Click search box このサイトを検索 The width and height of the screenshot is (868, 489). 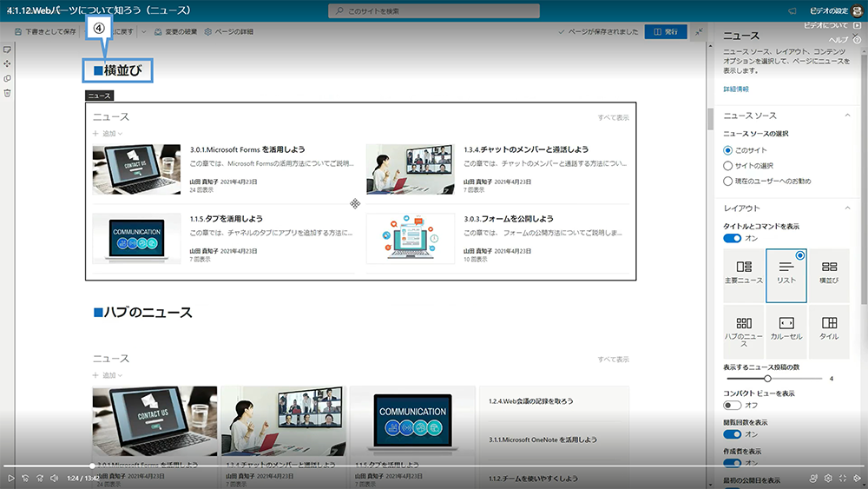click(434, 11)
